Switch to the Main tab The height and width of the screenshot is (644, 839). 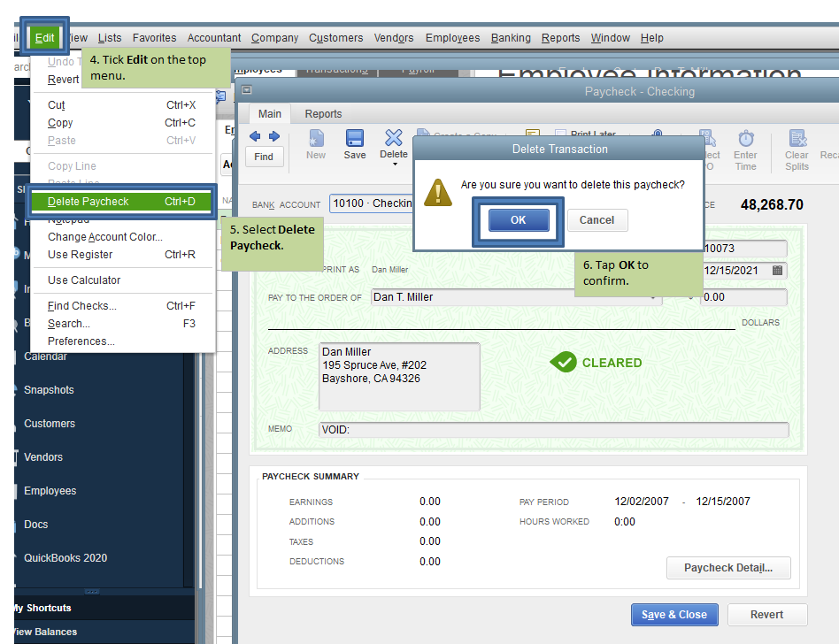pos(270,114)
